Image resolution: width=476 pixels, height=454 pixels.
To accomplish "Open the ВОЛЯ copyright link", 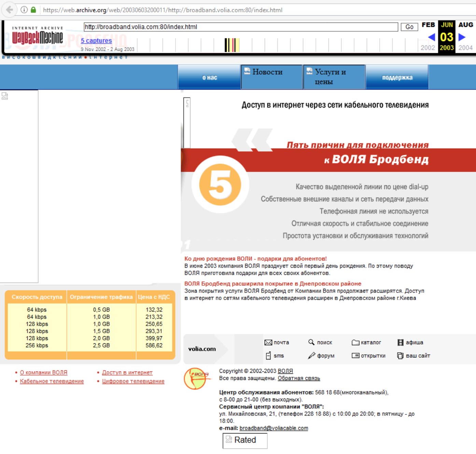I will (285, 371).
